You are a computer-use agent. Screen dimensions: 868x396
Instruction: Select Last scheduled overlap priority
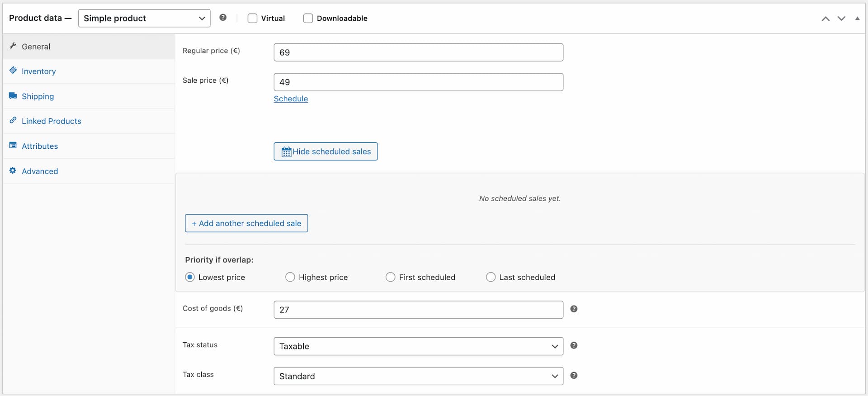[x=491, y=277]
